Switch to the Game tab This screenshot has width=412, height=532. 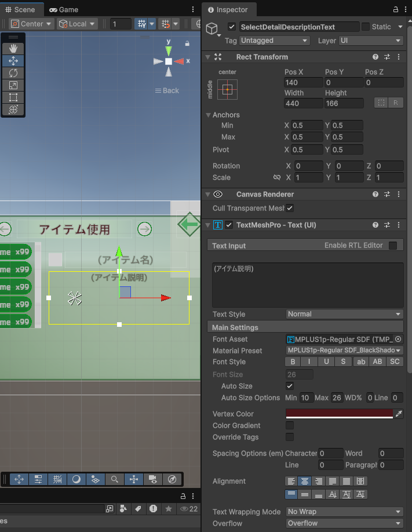[x=64, y=10]
